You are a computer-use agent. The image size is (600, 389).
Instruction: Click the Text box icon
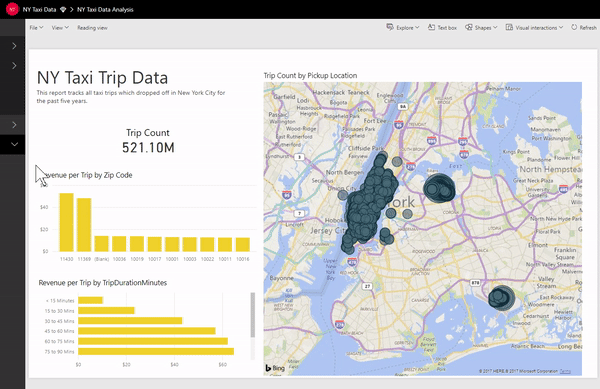point(431,27)
